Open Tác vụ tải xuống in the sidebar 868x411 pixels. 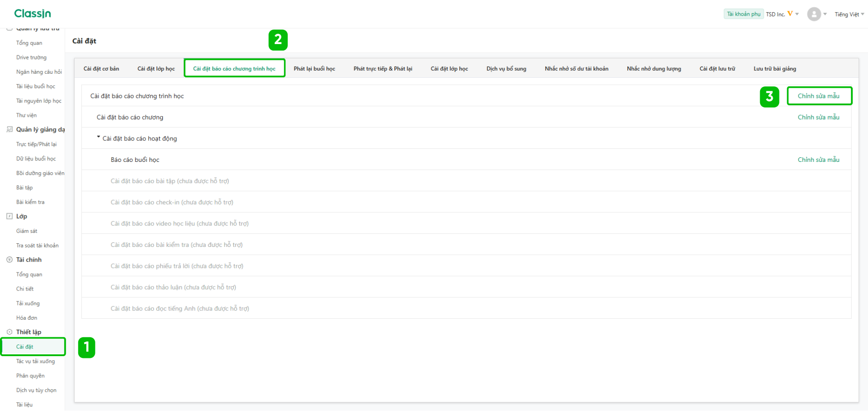(x=36, y=361)
